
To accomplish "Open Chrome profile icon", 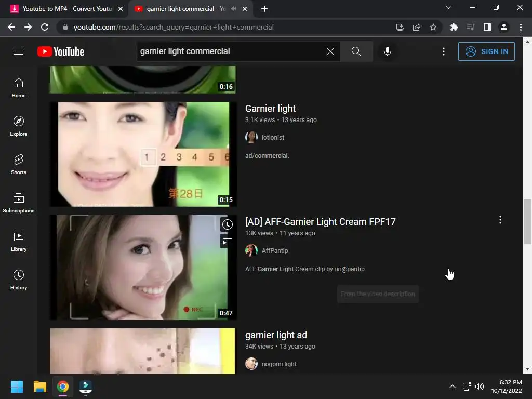I will (x=504, y=27).
